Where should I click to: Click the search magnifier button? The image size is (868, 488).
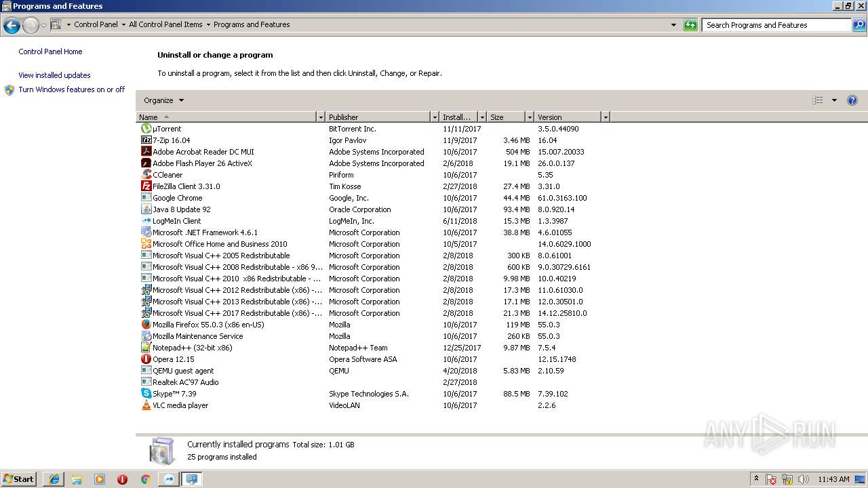pyautogui.click(x=859, y=25)
